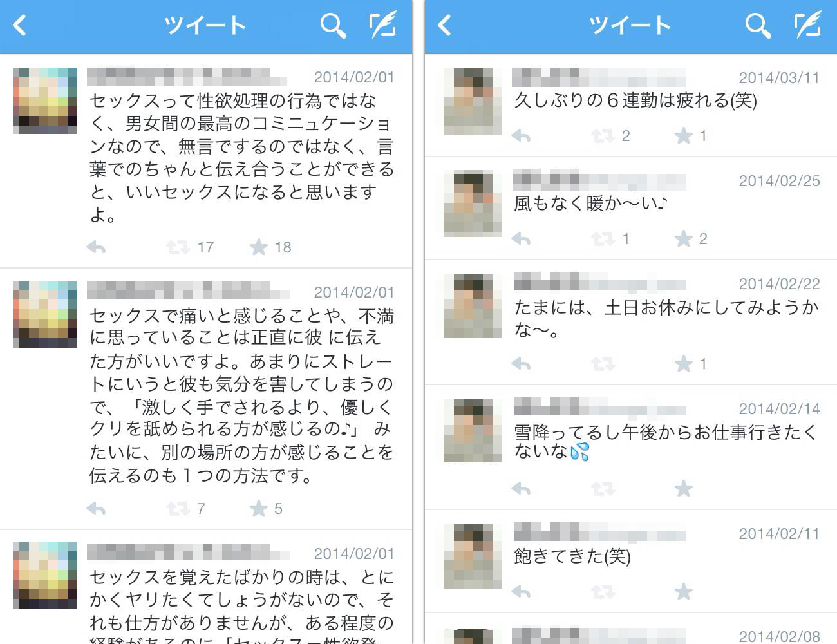Reply to the 飽きてきた(笑) tweet
Viewport: 837px width, 644px height.
coord(521,592)
